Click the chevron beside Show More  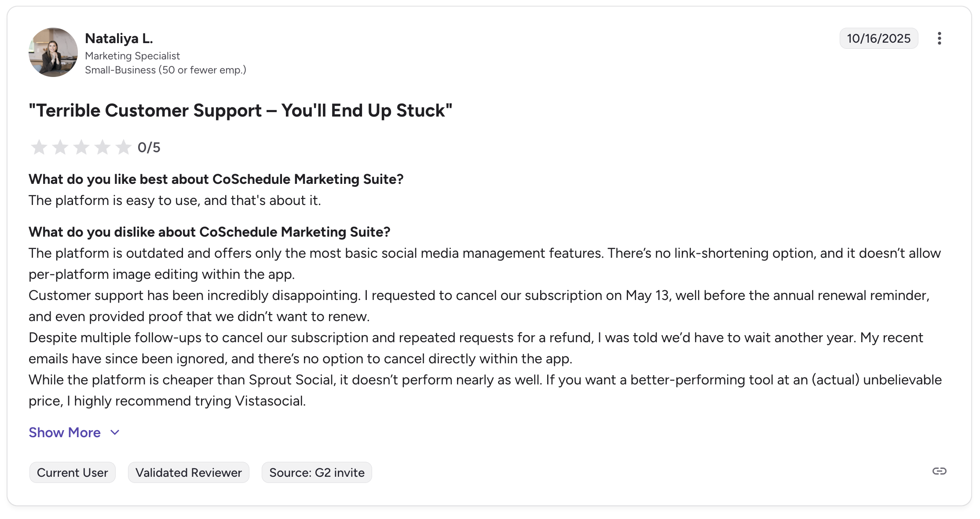(114, 432)
